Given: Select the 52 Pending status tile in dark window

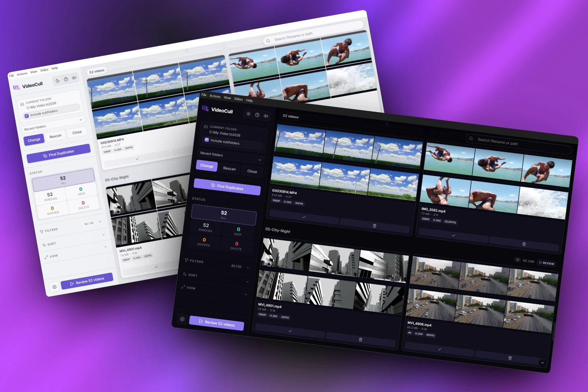Looking at the screenshot, I should (x=206, y=227).
